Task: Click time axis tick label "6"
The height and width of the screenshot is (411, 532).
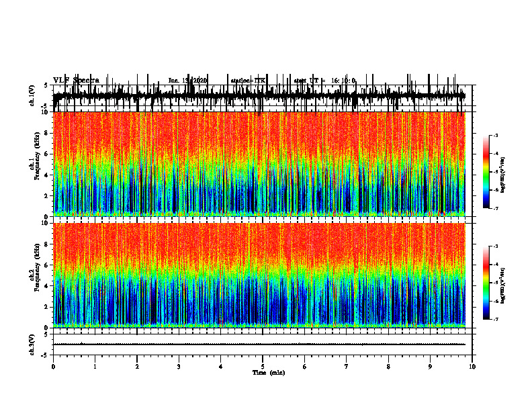Action: (304, 367)
